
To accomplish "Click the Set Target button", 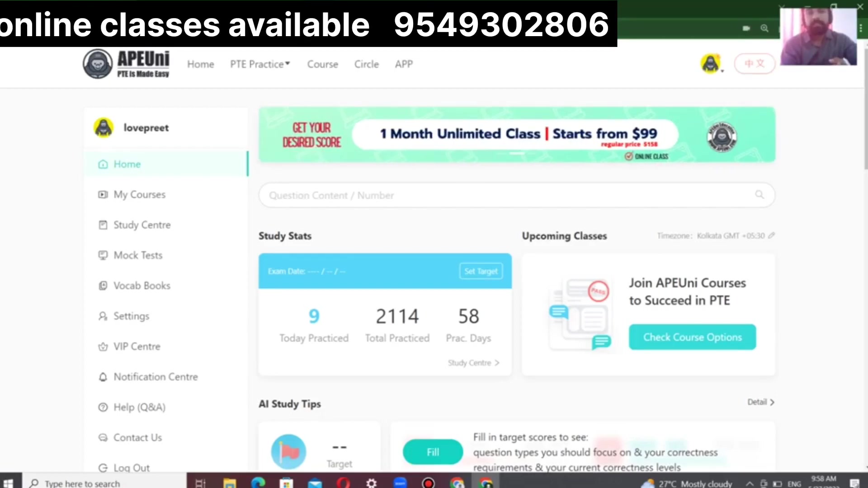I will (x=481, y=271).
